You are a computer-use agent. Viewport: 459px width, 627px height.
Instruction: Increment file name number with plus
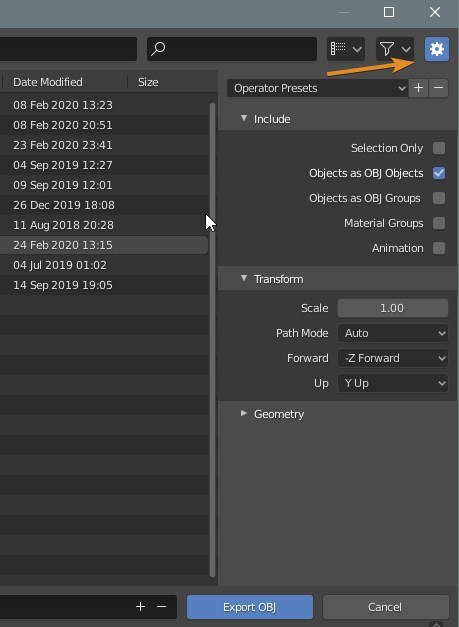click(140, 607)
